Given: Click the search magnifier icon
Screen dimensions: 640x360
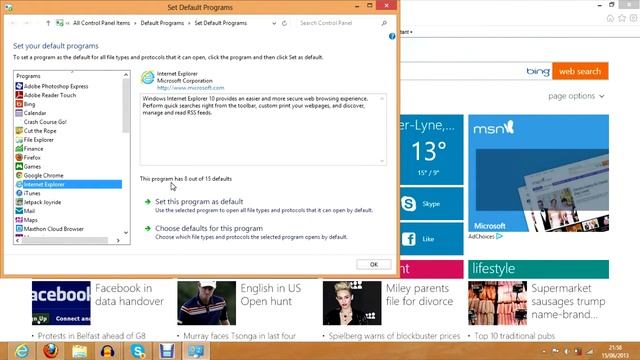Looking at the screenshot, I should click(x=384, y=23).
